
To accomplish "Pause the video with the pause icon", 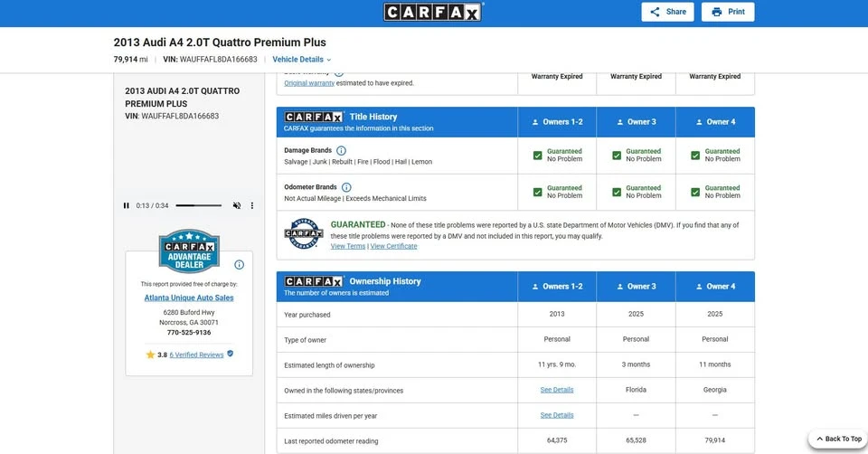I will [x=127, y=205].
